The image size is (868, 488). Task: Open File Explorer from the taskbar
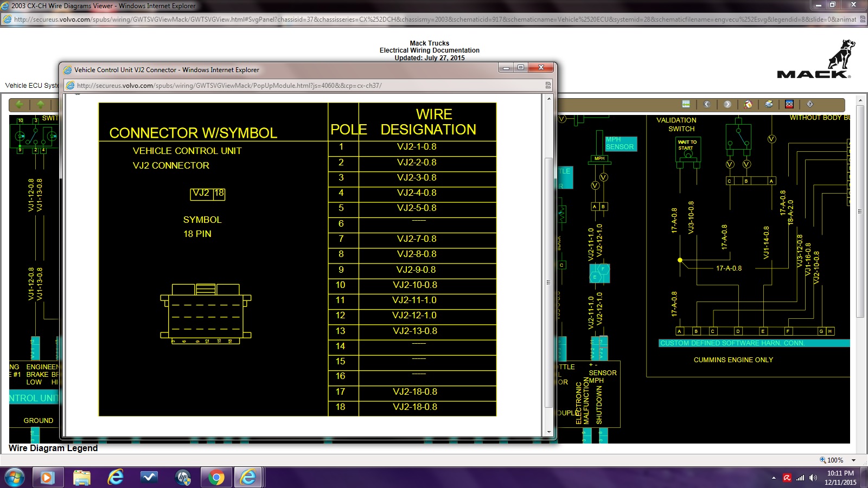click(x=81, y=478)
